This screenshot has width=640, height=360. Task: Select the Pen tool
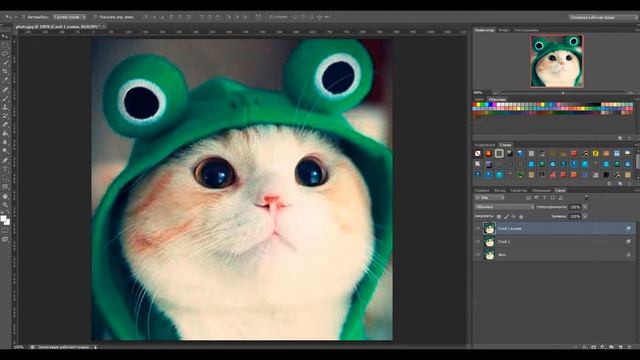click(5, 160)
